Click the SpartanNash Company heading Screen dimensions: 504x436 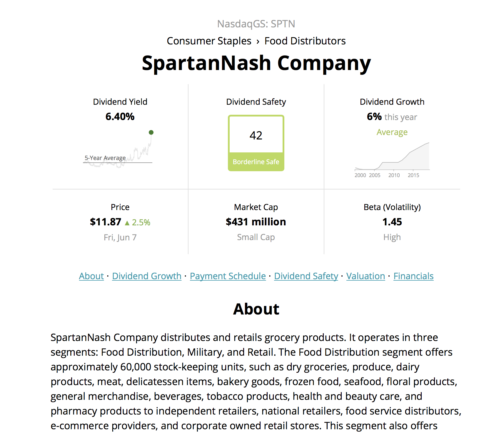pos(256,63)
